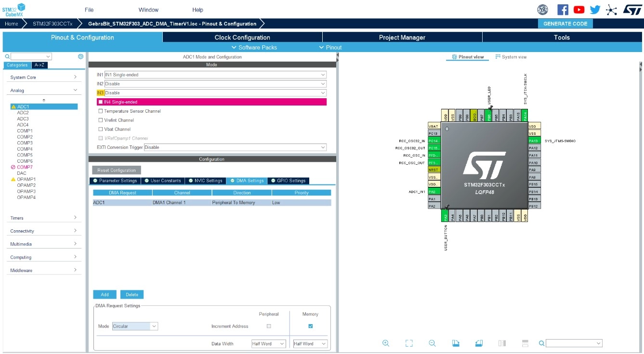Enable the IN4 Single-ended checkbox
Viewport: 644px width, 354px height.
(x=101, y=102)
